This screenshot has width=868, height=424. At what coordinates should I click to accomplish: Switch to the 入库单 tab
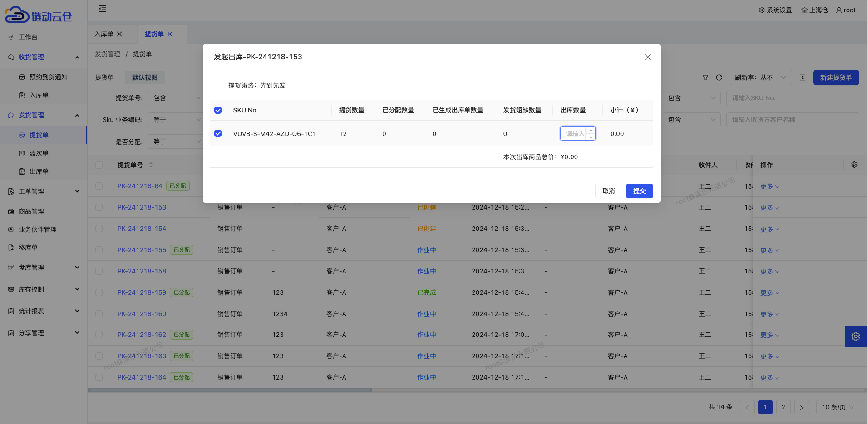click(104, 34)
